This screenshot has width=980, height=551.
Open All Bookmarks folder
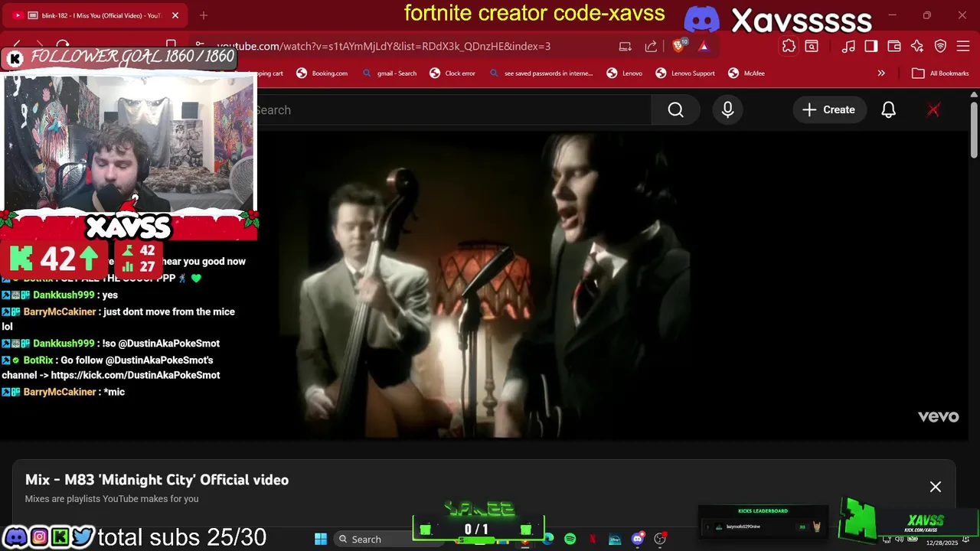click(941, 73)
